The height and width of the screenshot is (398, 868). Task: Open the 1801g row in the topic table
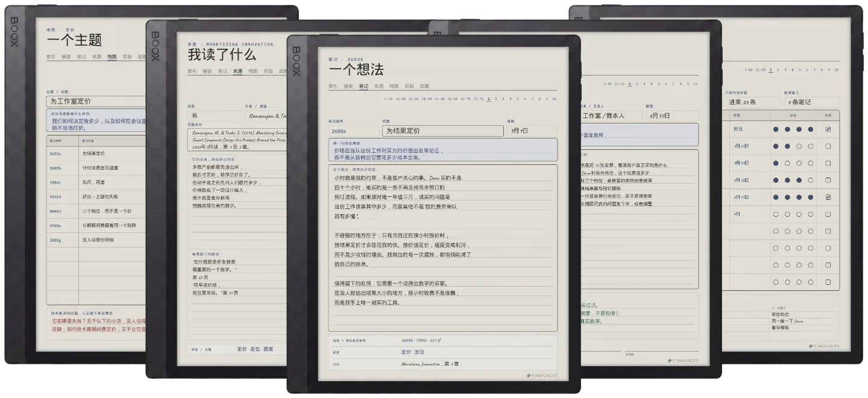point(96,240)
